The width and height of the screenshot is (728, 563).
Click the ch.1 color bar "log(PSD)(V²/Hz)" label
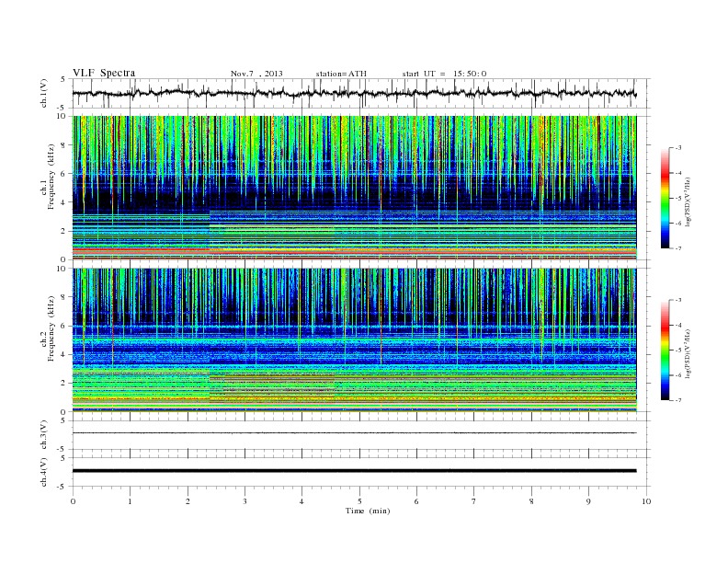coord(688,201)
